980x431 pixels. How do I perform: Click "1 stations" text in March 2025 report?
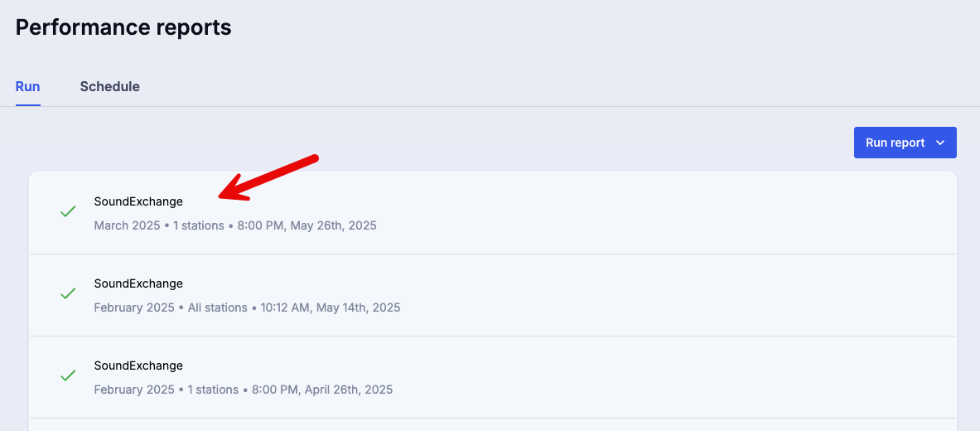point(198,225)
